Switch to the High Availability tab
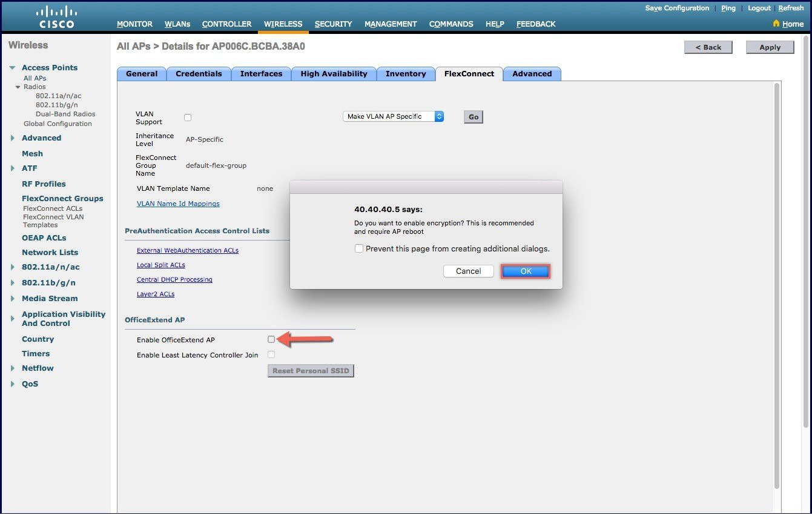 [334, 74]
